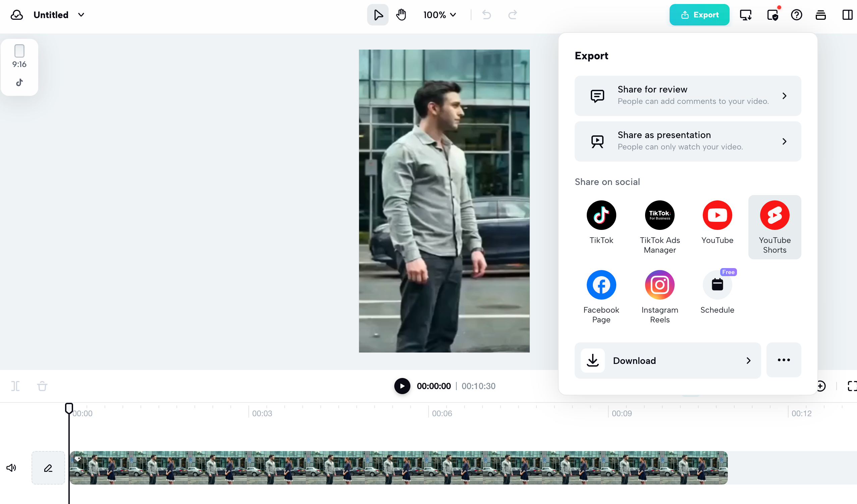Click the undo icon

pos(486,15)
